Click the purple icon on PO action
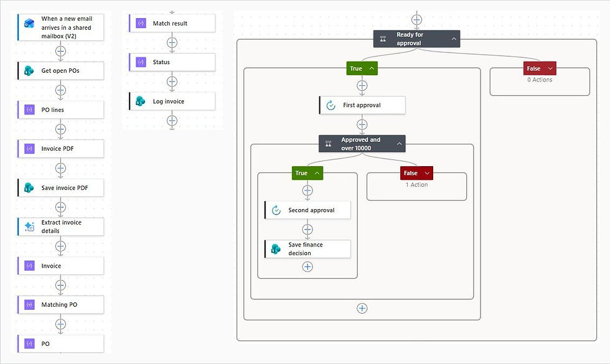610x364 pixels. [30, 343]
